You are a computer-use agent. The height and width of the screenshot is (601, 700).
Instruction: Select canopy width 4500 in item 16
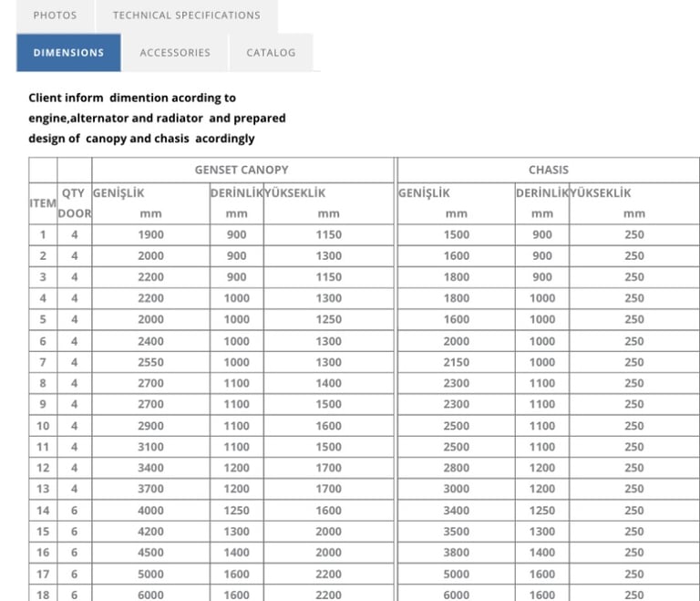click(151, 553)
